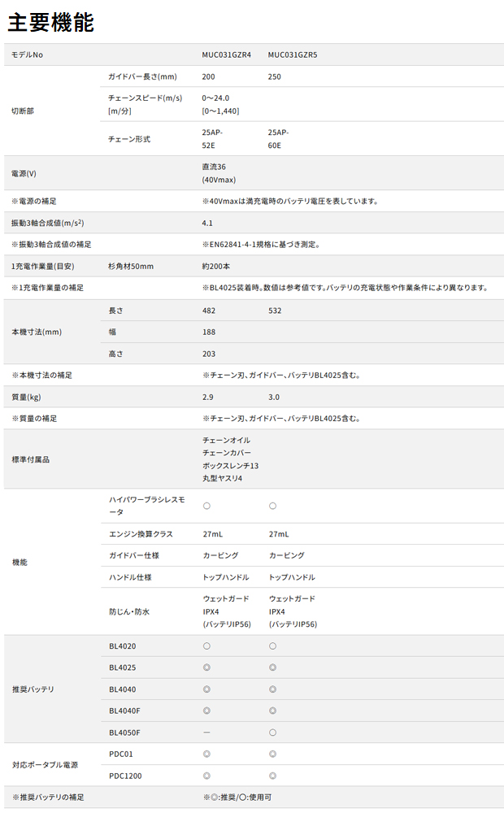This screenshot has height=813, width=504.
Task: Click the BL4050F circle under MUC031GZR5
Action: [272, 733]
